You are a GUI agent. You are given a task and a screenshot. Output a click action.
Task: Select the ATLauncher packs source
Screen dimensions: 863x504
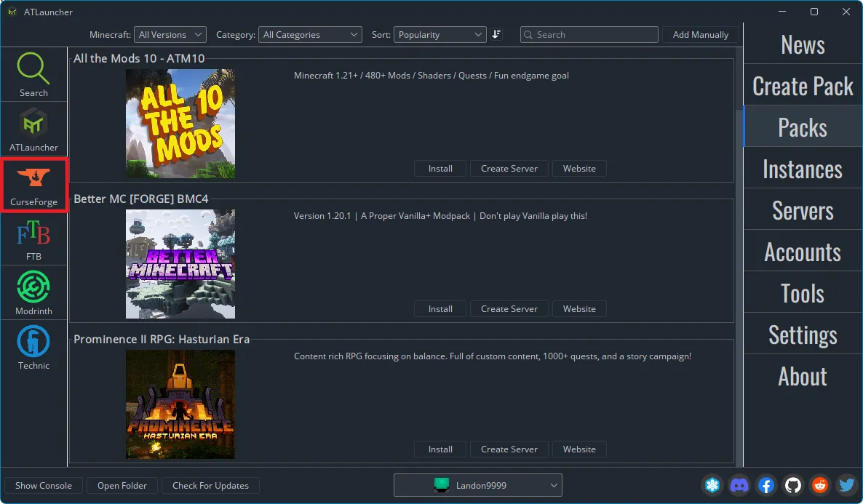tap(33, 129)
